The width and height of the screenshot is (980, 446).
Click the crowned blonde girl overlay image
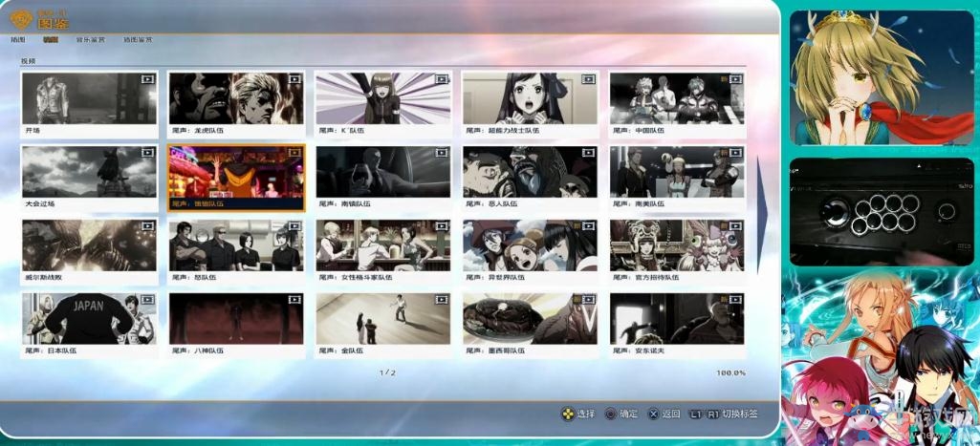pos(882,77)
